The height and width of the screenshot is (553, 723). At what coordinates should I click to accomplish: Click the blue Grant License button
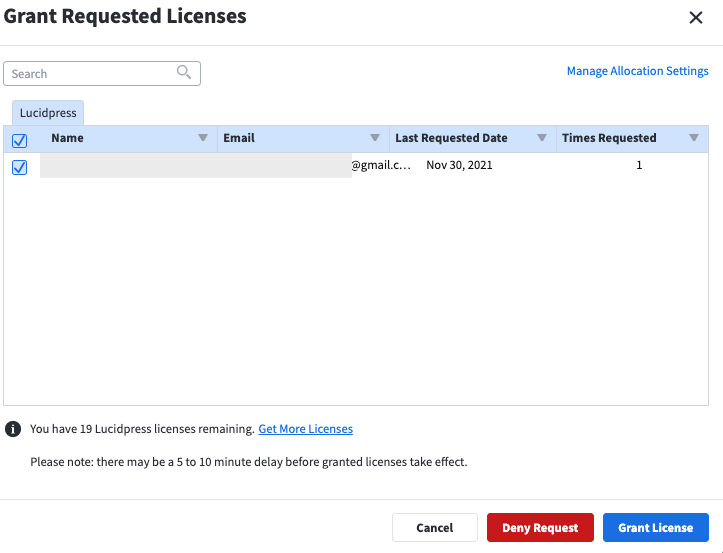656,528
